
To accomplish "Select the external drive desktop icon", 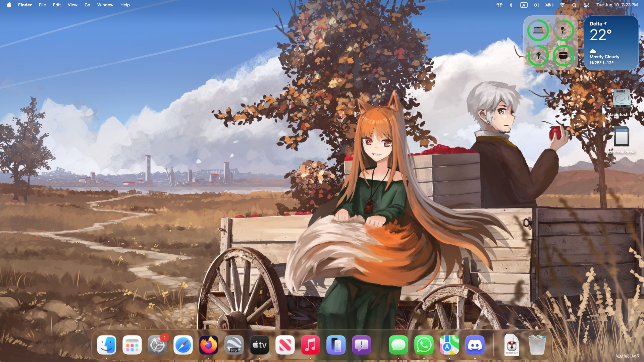I will pos(622,140).
